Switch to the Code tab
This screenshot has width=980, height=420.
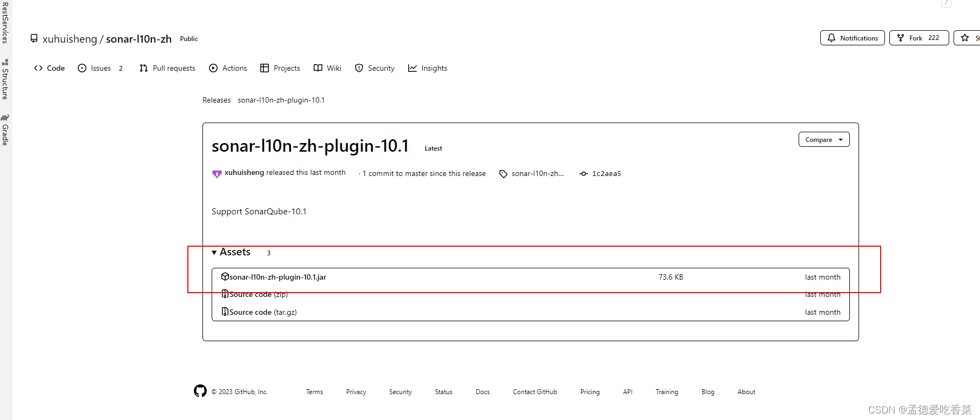(x=49, y=68)
